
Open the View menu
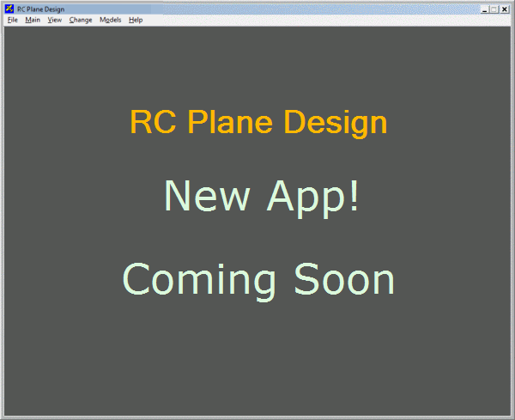55,20
